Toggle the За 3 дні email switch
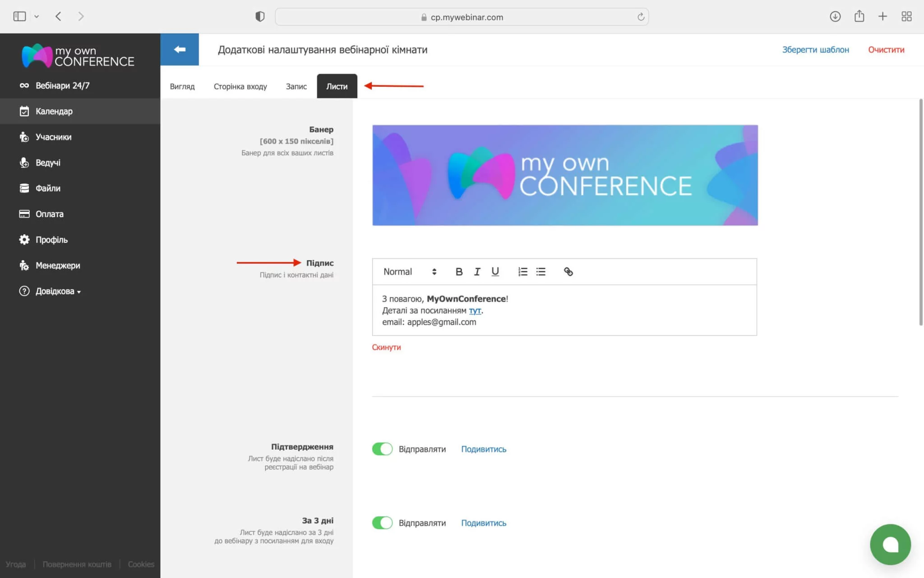 382,523
